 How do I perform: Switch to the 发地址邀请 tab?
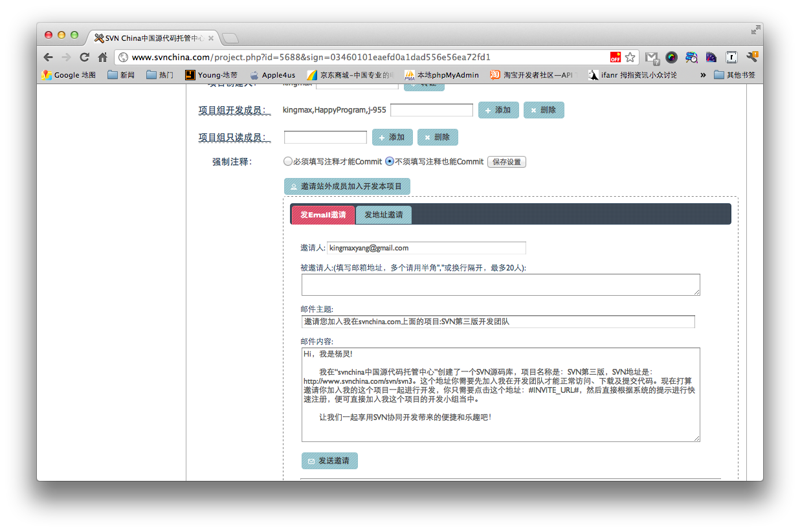(x=383, y=215)
